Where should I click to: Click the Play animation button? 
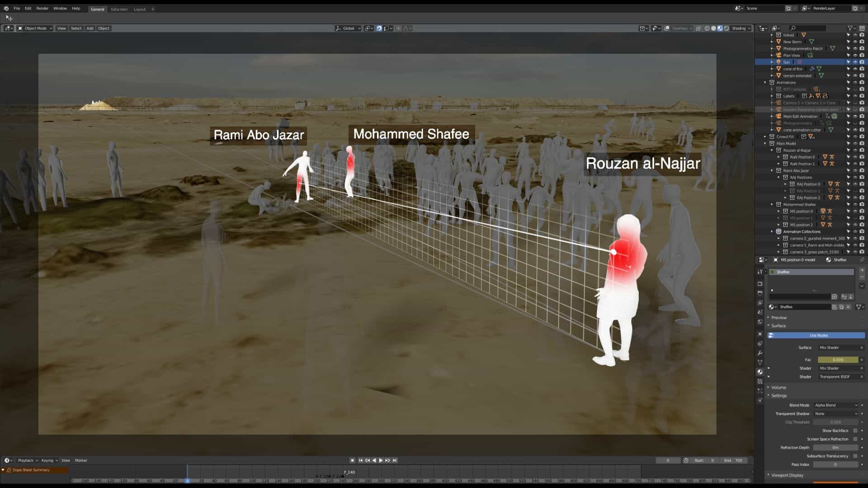(381, 460)
